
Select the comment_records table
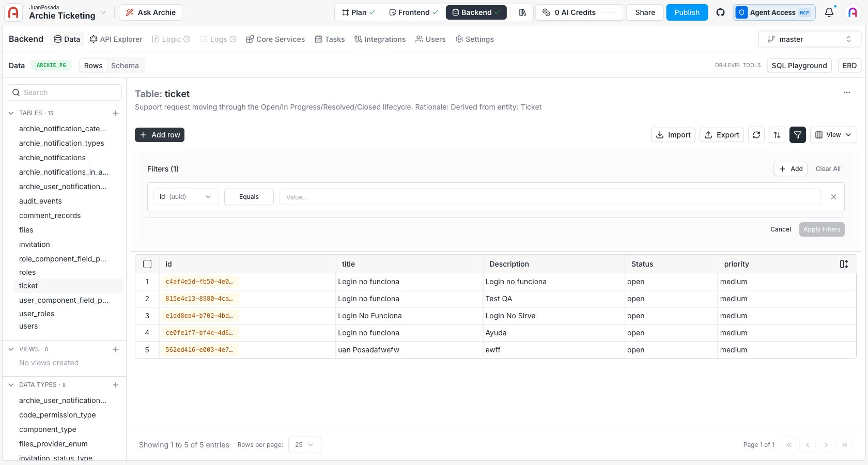point(50,215)
